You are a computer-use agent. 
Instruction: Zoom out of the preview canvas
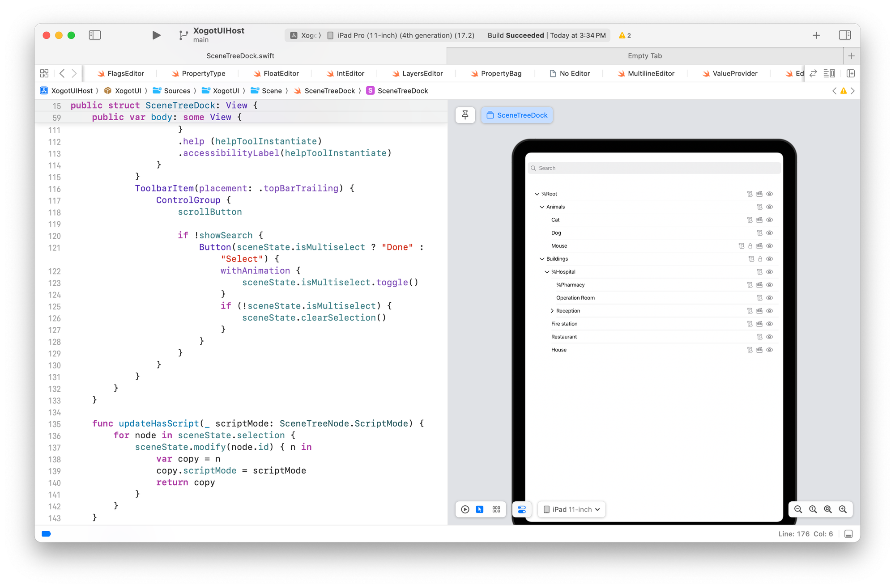pos(798,509)
